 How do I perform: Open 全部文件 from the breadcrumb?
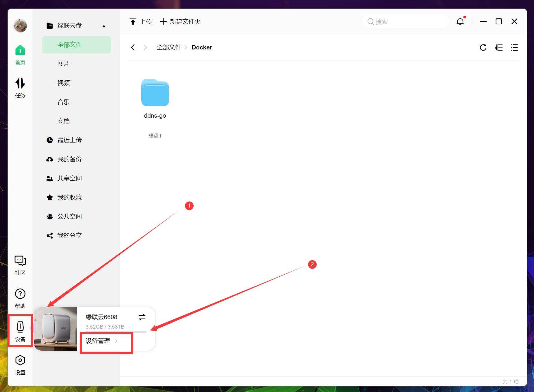169,47
